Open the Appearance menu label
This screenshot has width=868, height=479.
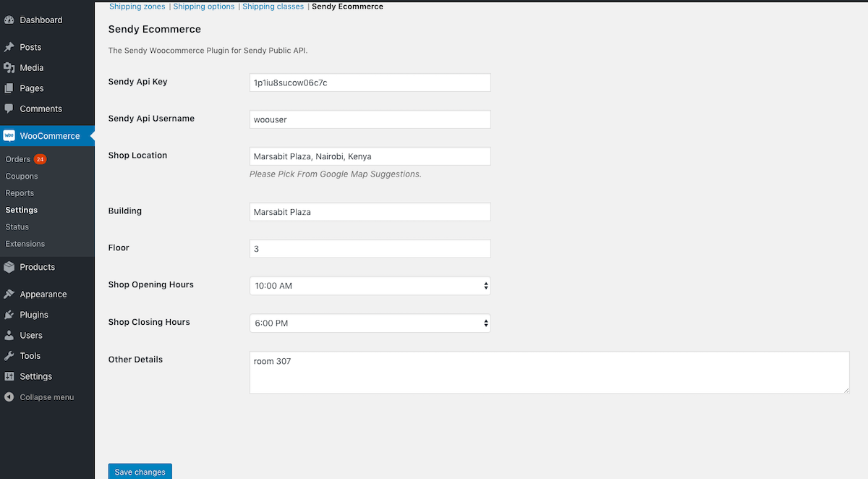[43, 294]
